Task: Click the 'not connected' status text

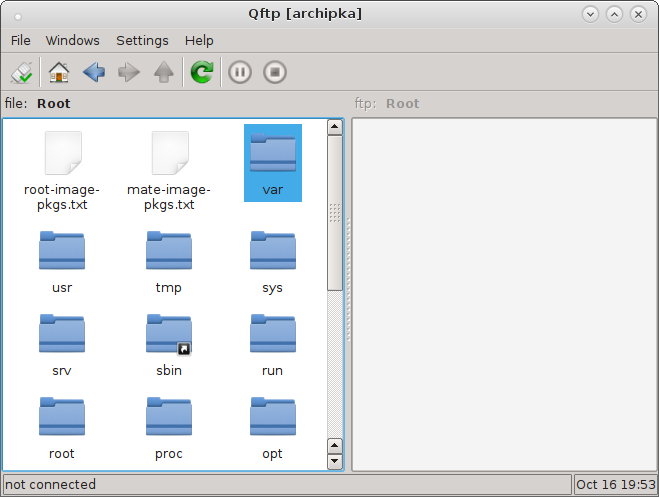Action: [x=50, y=484]
